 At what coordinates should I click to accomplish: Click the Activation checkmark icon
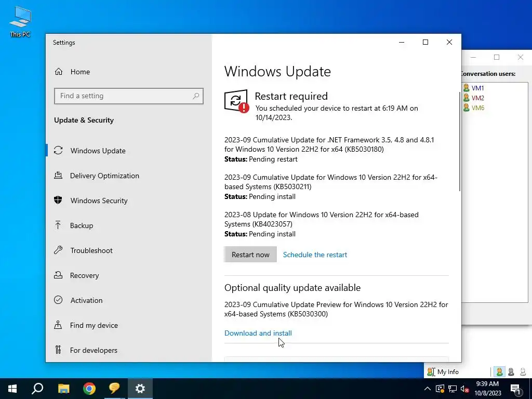(58, 300)
